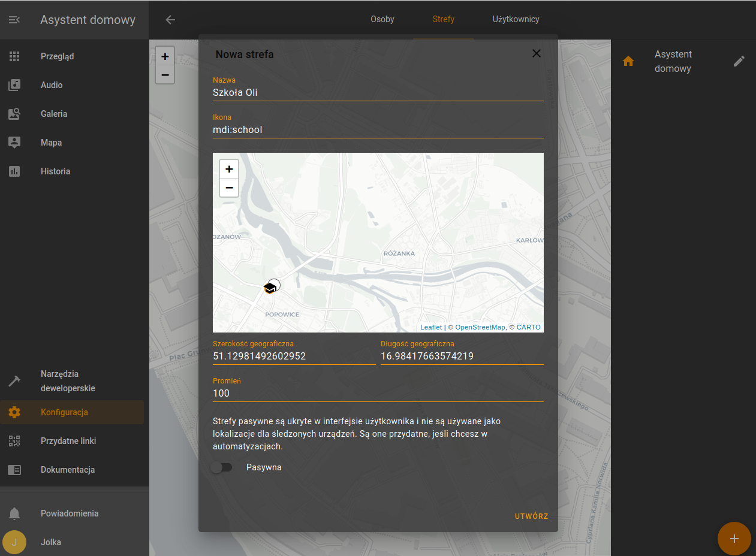
Task: Click the Powiadomienia bell icon
Action: [x=14, y=513]
